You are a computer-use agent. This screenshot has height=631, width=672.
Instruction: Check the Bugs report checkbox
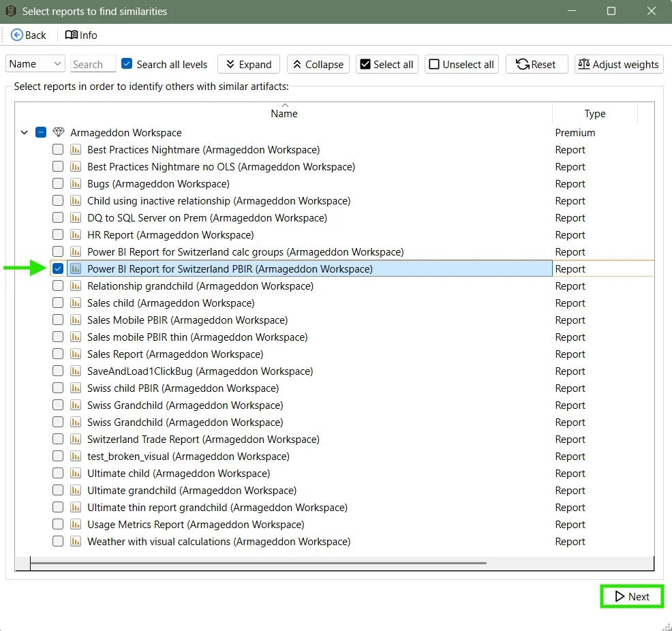coord(58,183)
